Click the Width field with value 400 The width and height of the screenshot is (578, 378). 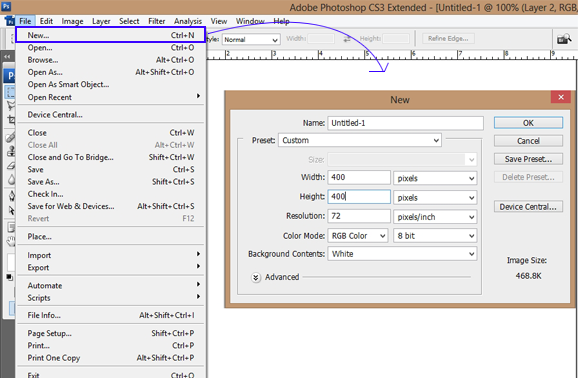pos(359,177)
